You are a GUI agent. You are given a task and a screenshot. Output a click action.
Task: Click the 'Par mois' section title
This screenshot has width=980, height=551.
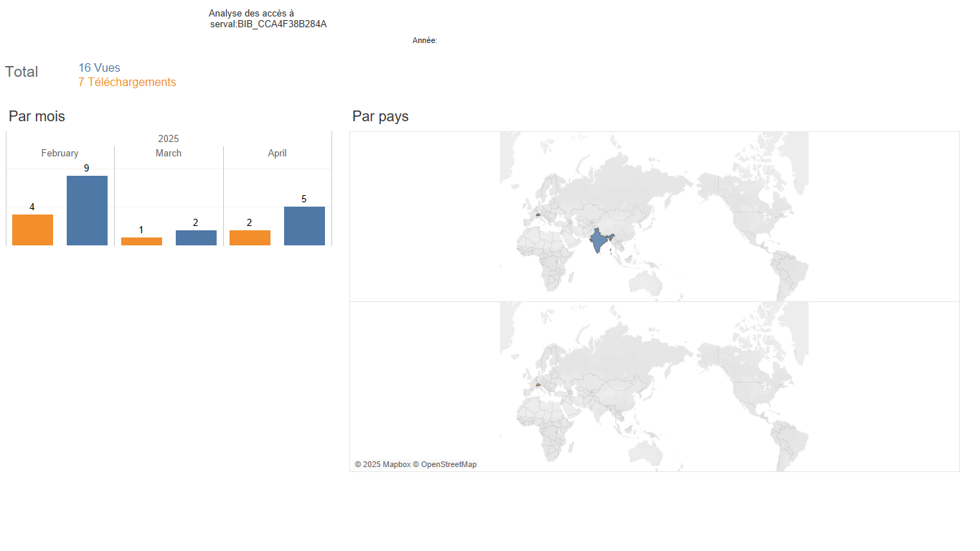click(37, 116)
